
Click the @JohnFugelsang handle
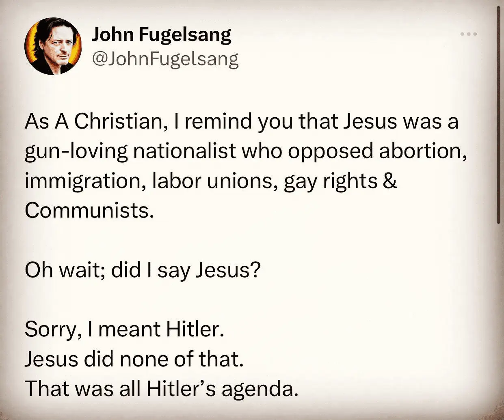165,59
